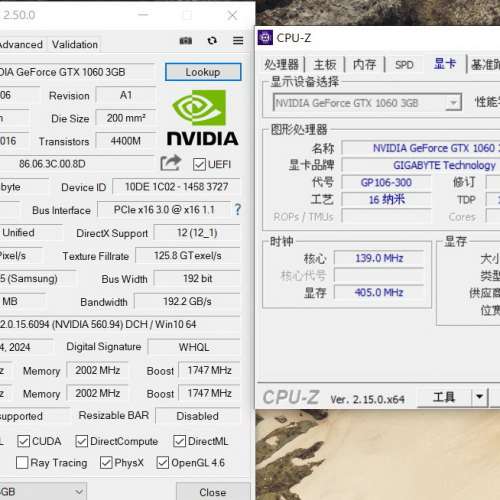Image resolution: width=500 pixels, height=500 pixels.
Task: Open the 处理器 tab in CPU-Z
Action: click(x=281, y=64)
